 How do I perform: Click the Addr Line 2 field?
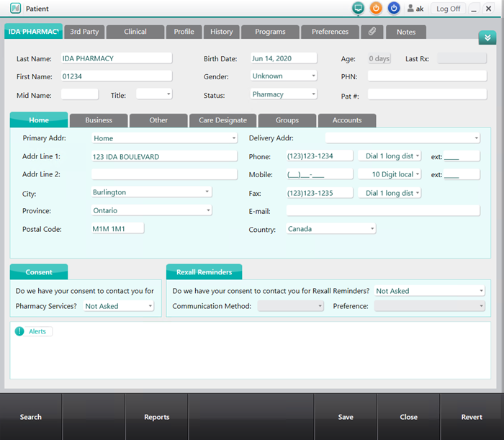tap(164, 174)
